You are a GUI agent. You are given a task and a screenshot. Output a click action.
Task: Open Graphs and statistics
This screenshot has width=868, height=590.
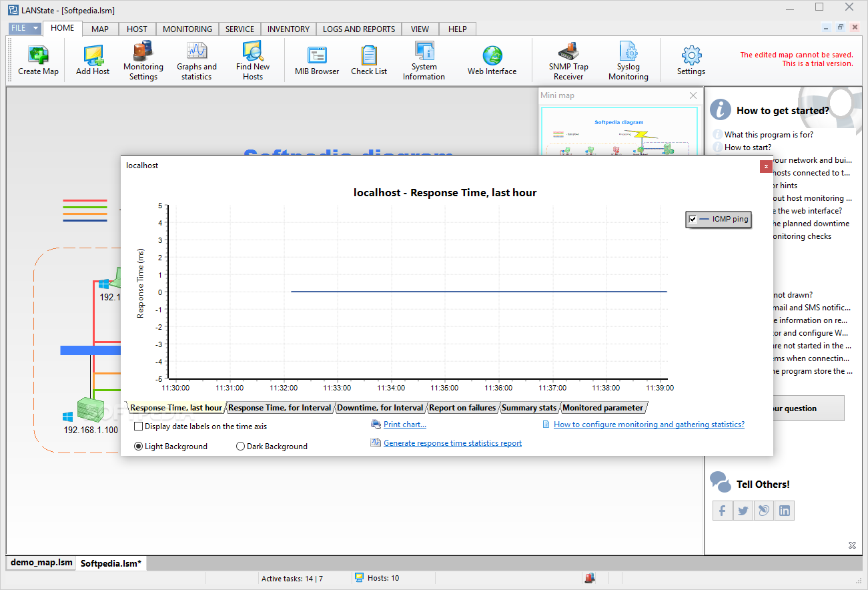(196, 60)
